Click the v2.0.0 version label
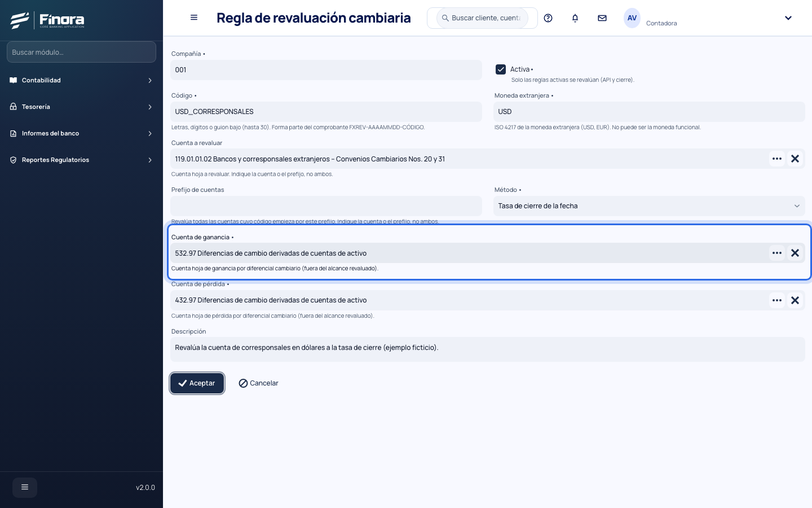The height and width of the screenshot is (508, 812). (x=145, y=488)
